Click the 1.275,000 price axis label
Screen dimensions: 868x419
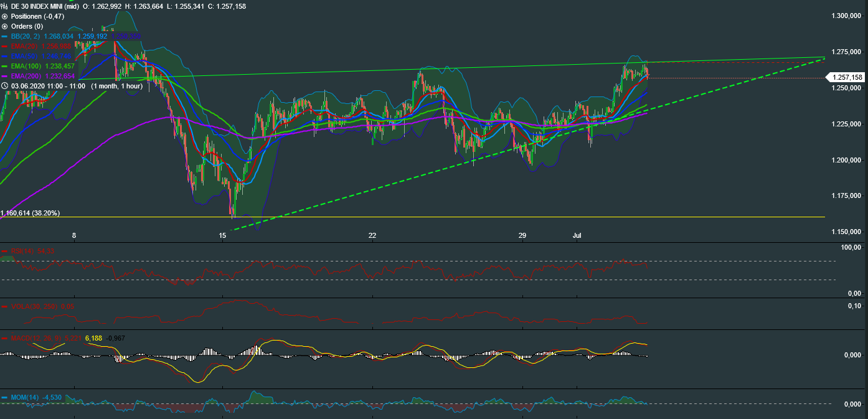click(846, 52)
